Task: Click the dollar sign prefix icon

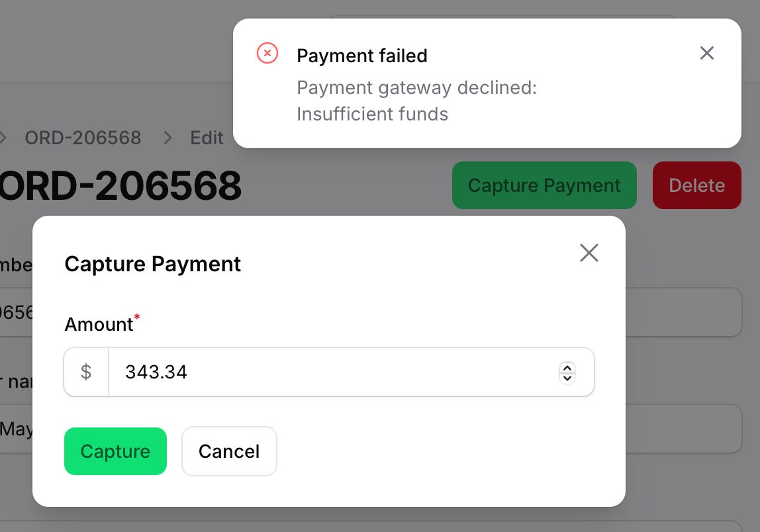Action: [86, 372]
